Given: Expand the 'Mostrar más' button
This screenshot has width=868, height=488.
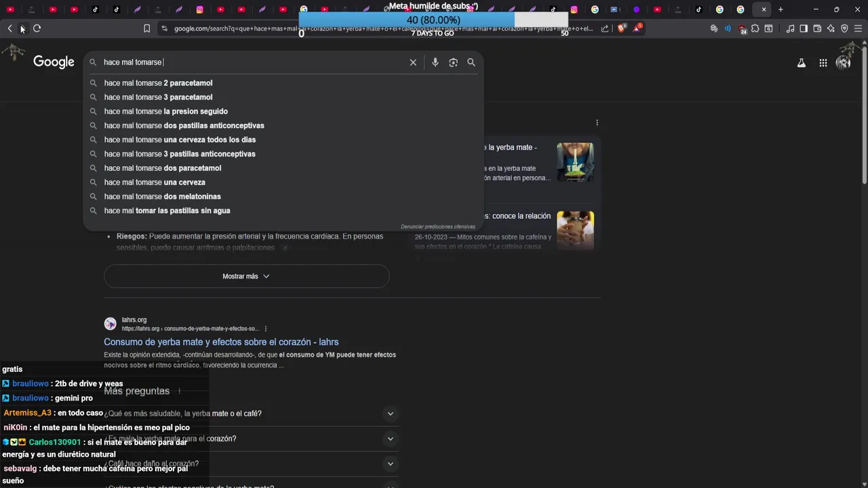Looking at the screenshot, I should (246, 276).
